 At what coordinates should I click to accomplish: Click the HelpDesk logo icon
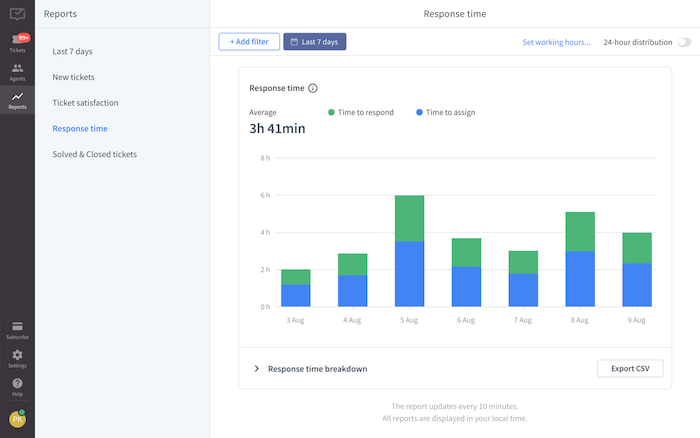[17, 14]
